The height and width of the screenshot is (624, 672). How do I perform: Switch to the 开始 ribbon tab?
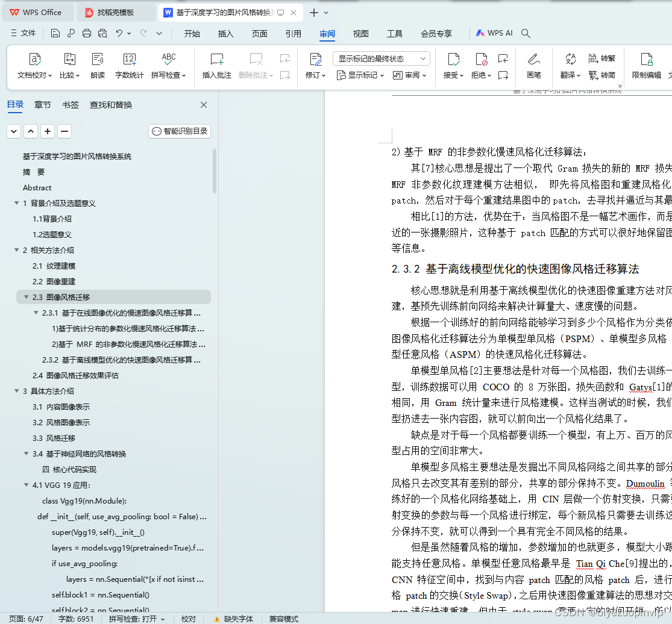point(192,33)
